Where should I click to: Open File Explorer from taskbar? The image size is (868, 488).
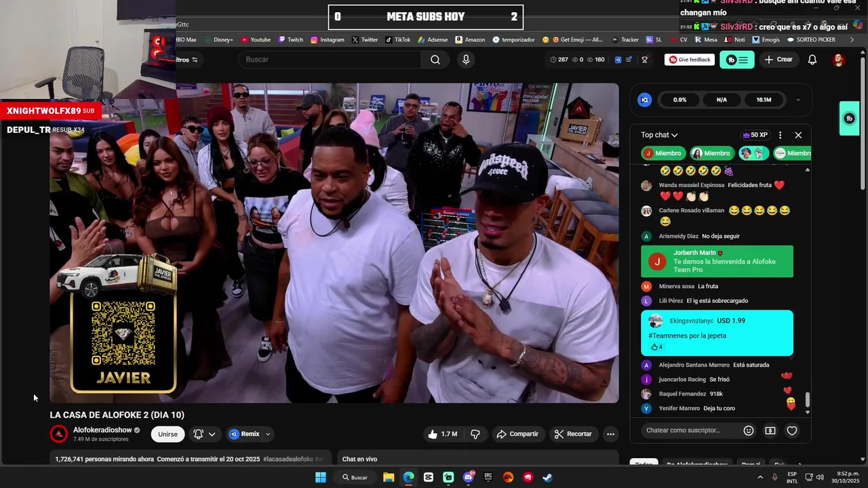pos(389,477)
